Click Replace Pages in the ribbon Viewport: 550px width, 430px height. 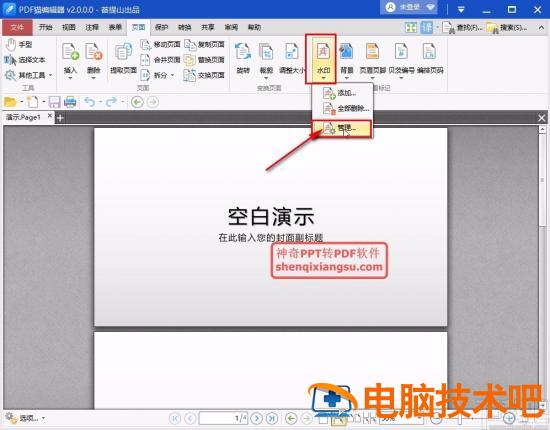[x=204, y=60]
